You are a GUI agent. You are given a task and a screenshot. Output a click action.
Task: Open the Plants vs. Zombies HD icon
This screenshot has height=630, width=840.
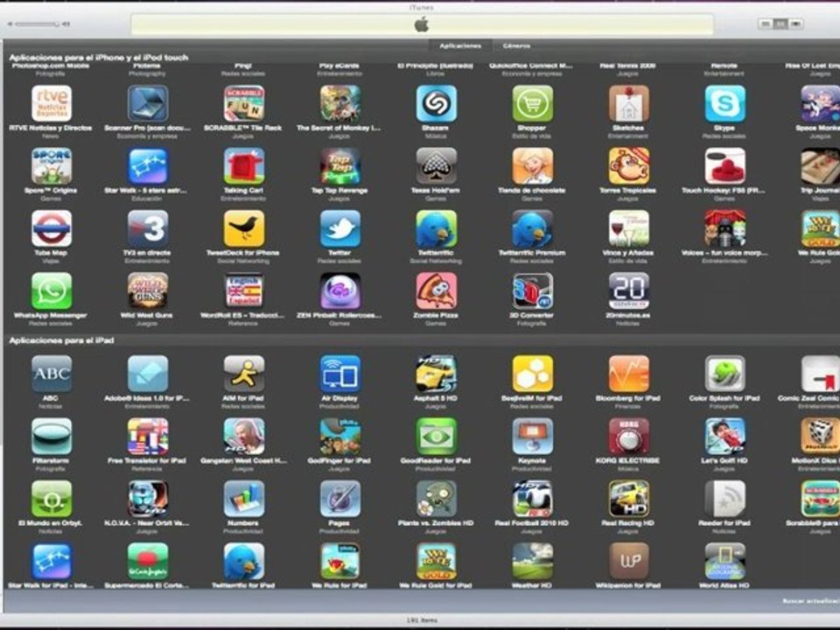436,499
